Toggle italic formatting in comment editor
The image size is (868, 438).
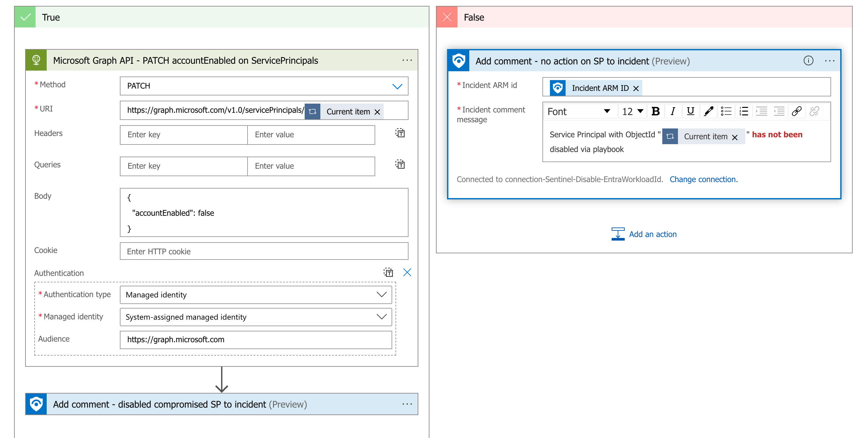pyautogui.click(x=673, y=111)
